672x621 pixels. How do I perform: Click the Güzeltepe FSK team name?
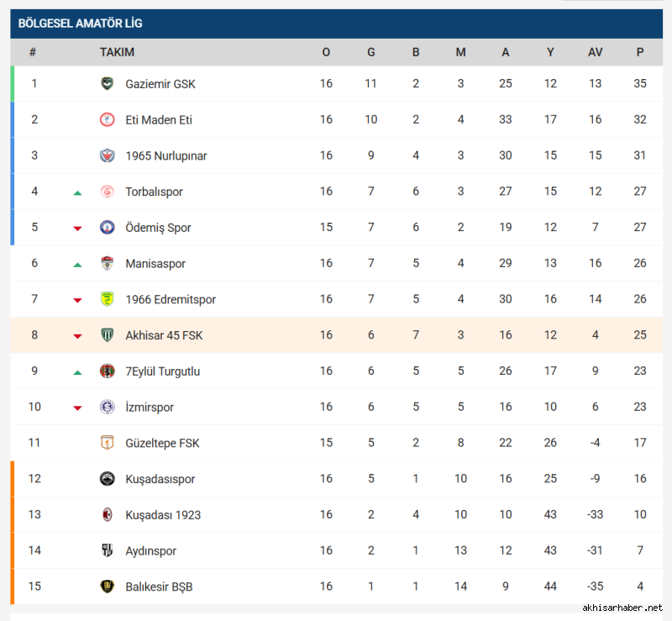click(x=162, y=443)
